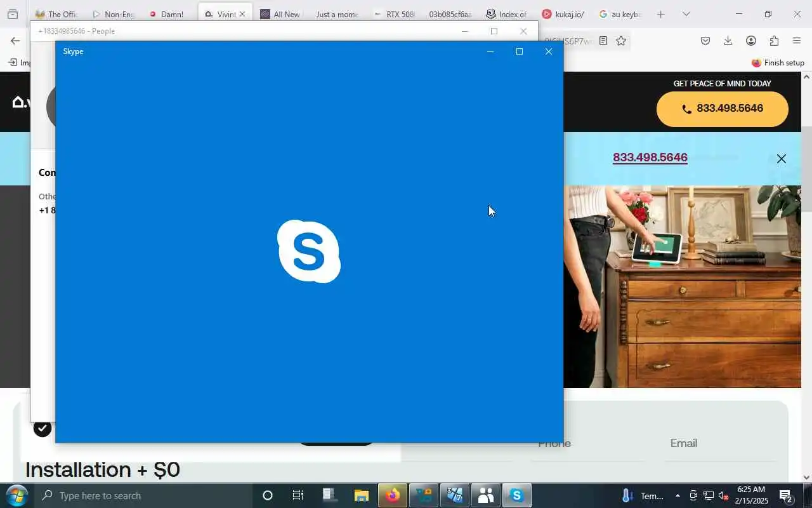Close the People window
The image size is (812, 508).
point(523,31)
